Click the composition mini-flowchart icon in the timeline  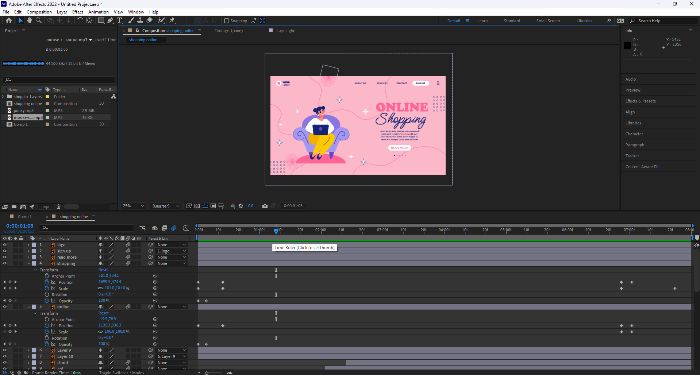[142, 228]
